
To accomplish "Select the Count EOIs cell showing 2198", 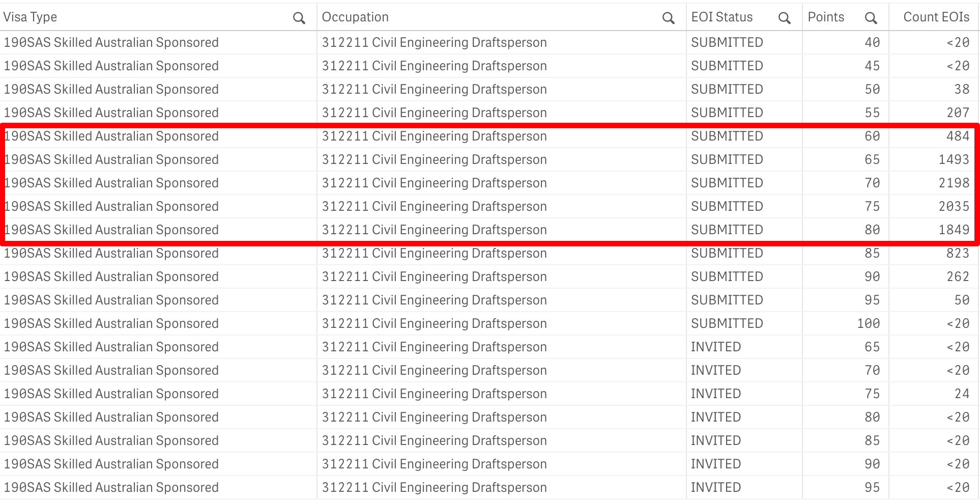I will 954,183.
